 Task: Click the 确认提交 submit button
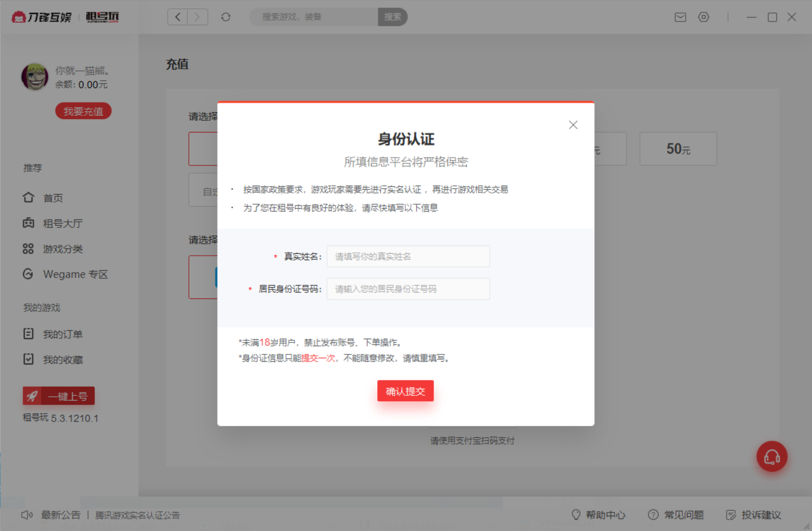(x=405, y=390)
